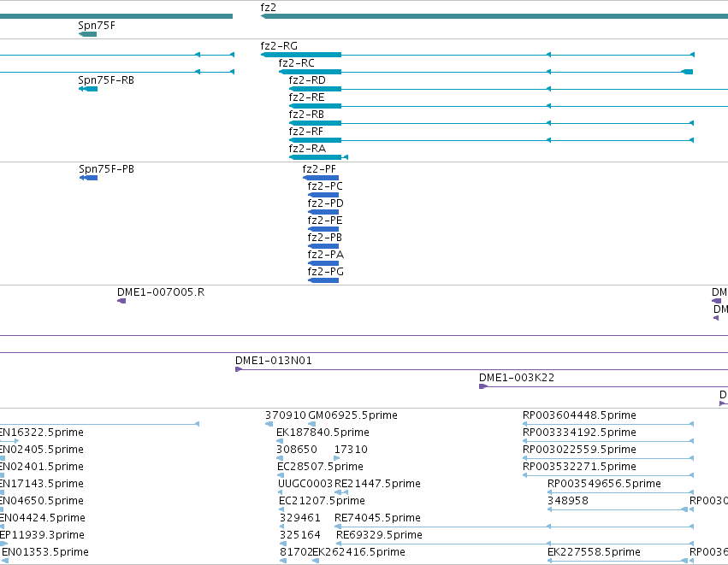
Task: Click the fz2-RD transcript
Action: (x=508, y=89)
